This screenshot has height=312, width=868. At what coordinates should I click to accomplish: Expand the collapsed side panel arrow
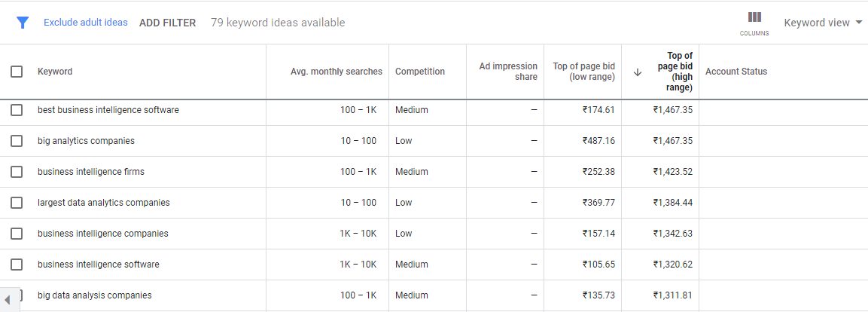[x=8, y=299]
